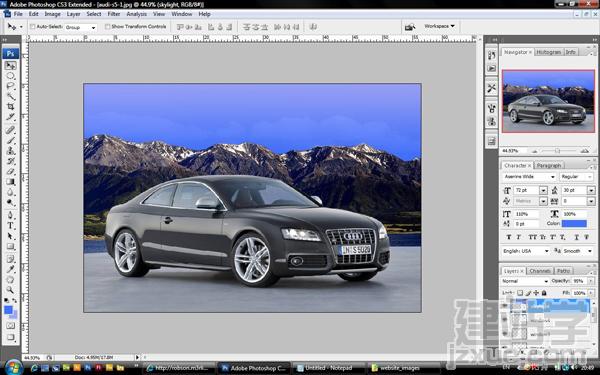Viewport: 600px width, 375px height.
Task: Open the Workspace dropdown
Action: 439,26
